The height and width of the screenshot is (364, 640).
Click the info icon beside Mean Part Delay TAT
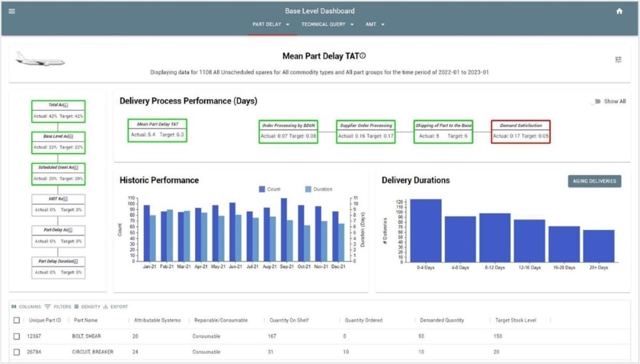click(362, 56)
